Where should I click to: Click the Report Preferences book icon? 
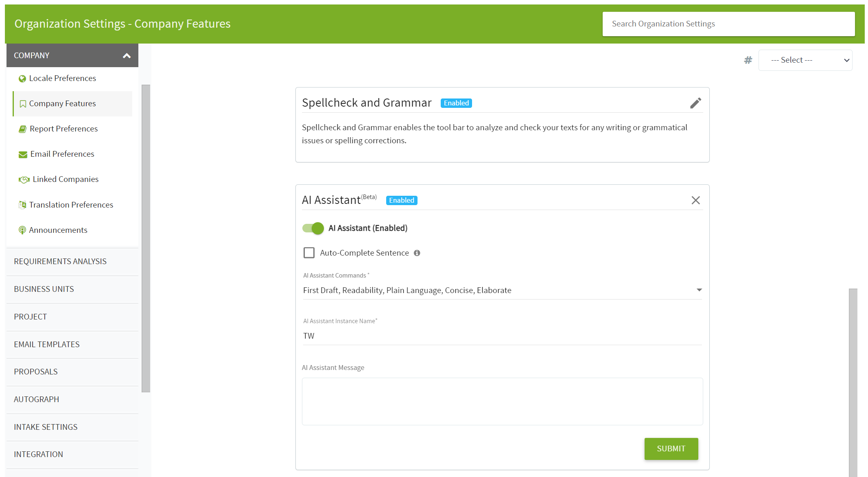coord(22,129)
